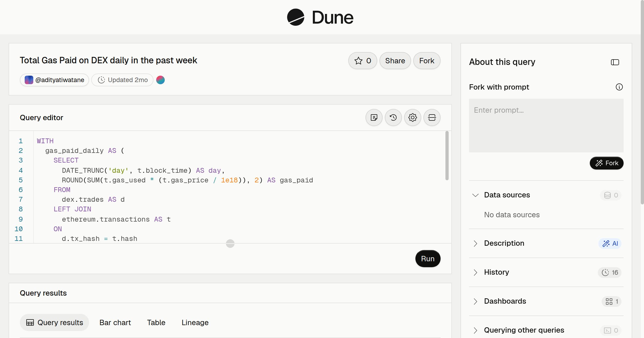The image size is (644, 338).
Task: Open the query notes icon in editor toolbar
Action: (374, 117)
